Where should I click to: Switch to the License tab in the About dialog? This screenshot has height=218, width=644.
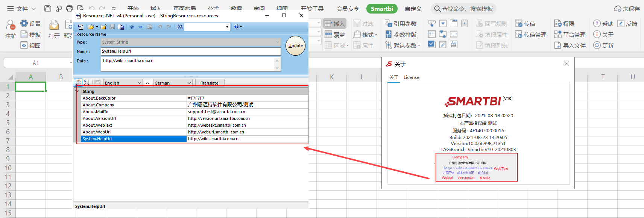(411, 77)
